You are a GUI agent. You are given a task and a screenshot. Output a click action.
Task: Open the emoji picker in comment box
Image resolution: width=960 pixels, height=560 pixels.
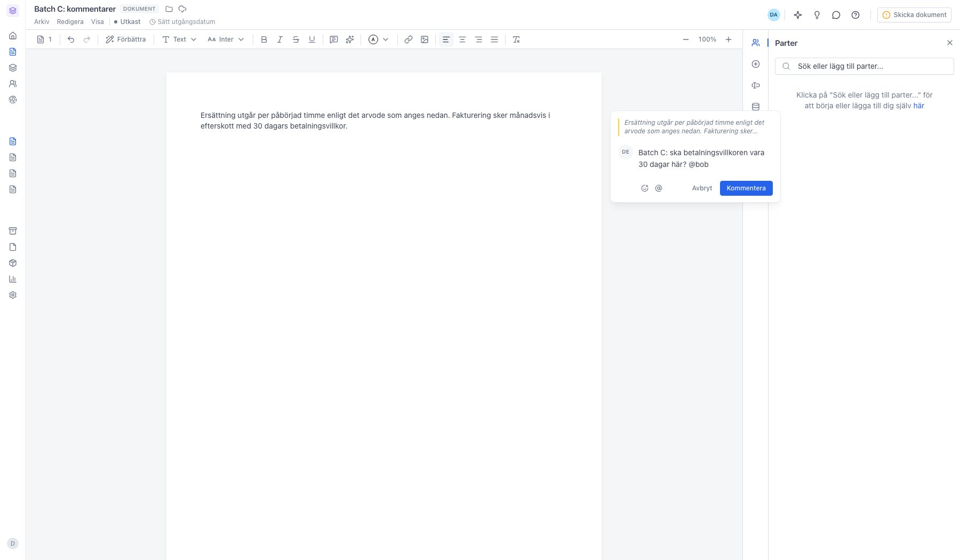tap(645, 188)
